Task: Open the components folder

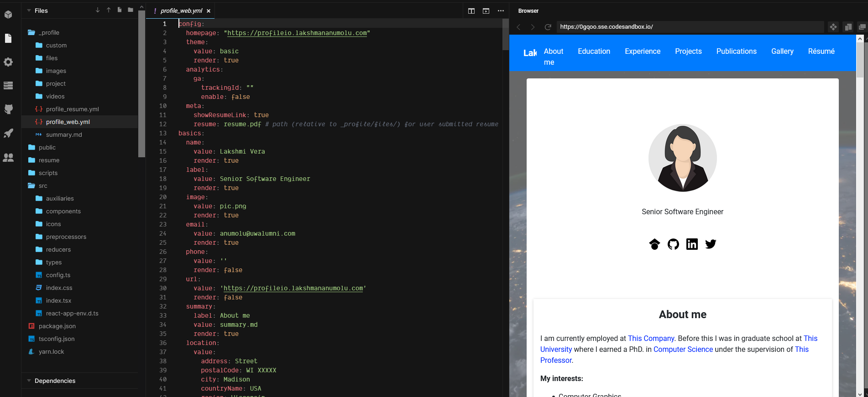Action: tap(63, 211)
